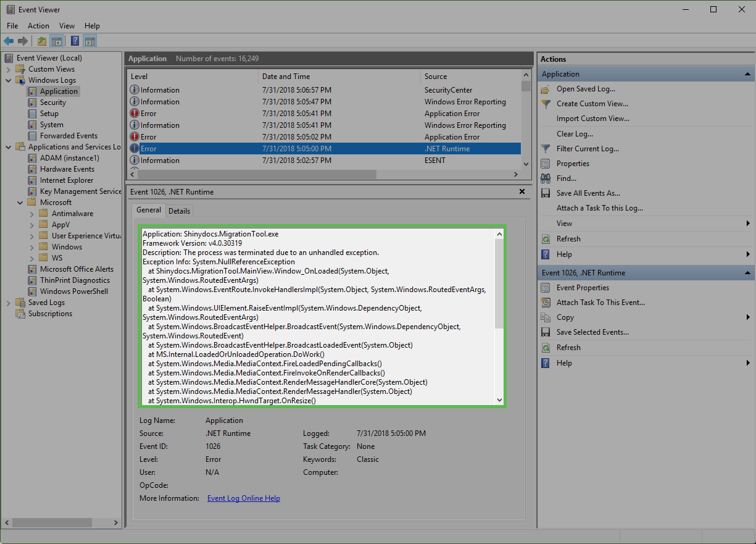The image size is (756, 544).
Task: Click the Create Custom View icon
Action: [x=546, y=104]
